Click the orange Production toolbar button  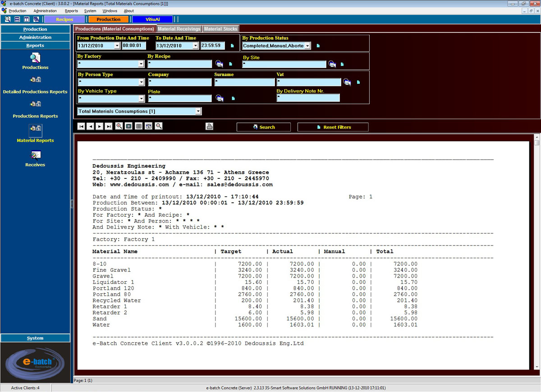108,19
